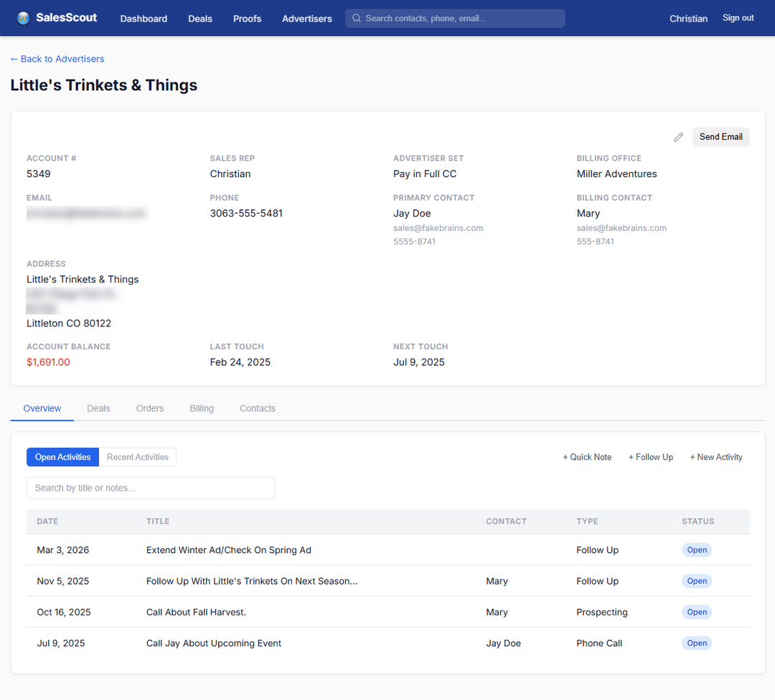
Task: Open Follow Up With Little's Trinkets activity
Action: [x=252, y=581]
